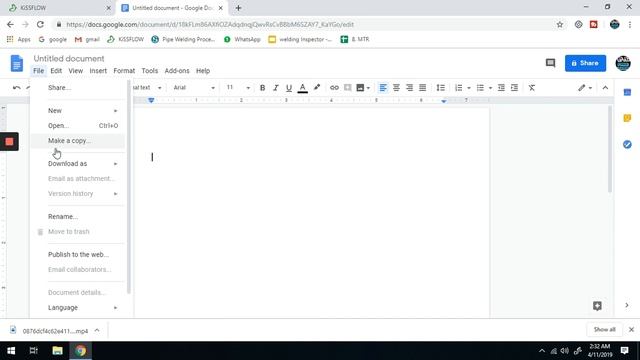Open the Tools menu
640x360 pixels.
point(149,71)
